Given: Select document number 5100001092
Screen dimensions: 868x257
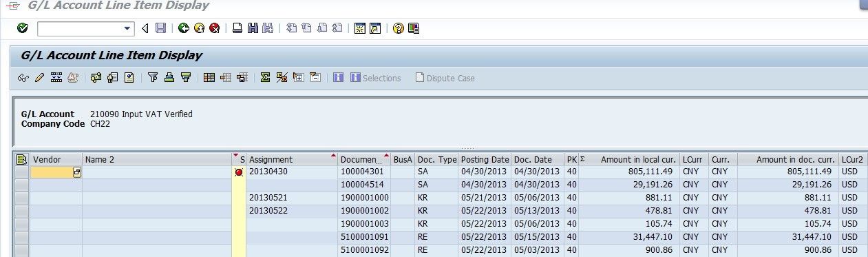Looking at the screenshot, I should tap(364, 250).
